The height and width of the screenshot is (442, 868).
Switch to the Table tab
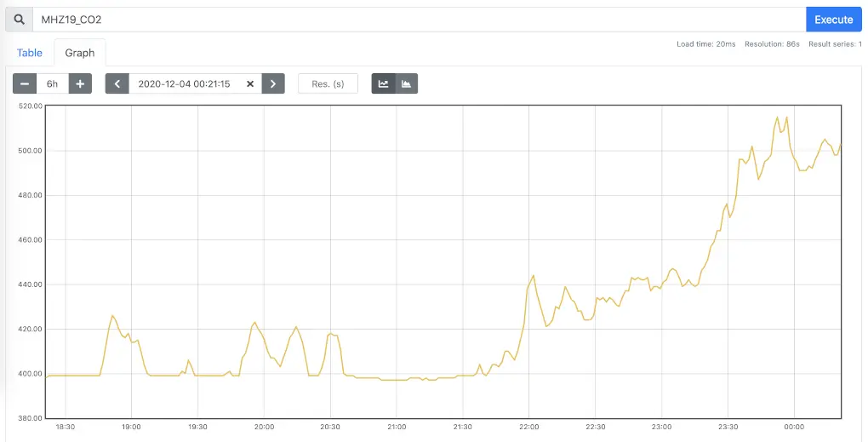(x=30, y=53)
